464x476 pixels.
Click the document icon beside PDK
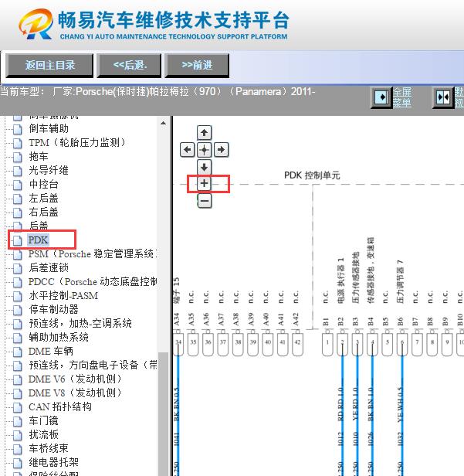click(18, 240)
